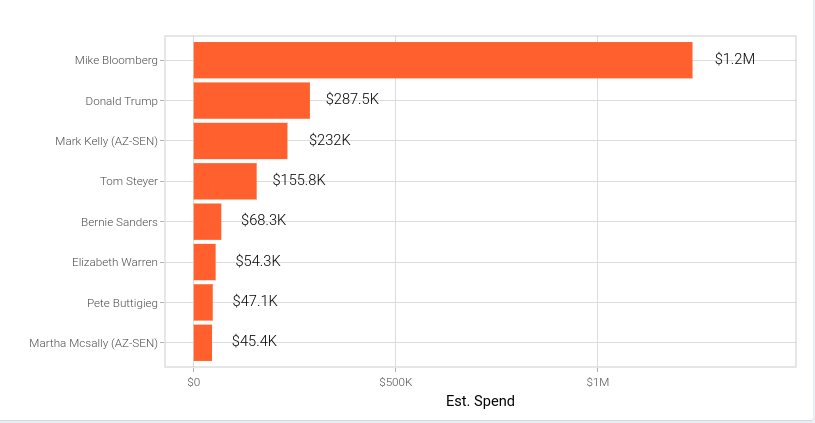
Task: Click the Donald Trump orange bar
Action: [251, 100]
